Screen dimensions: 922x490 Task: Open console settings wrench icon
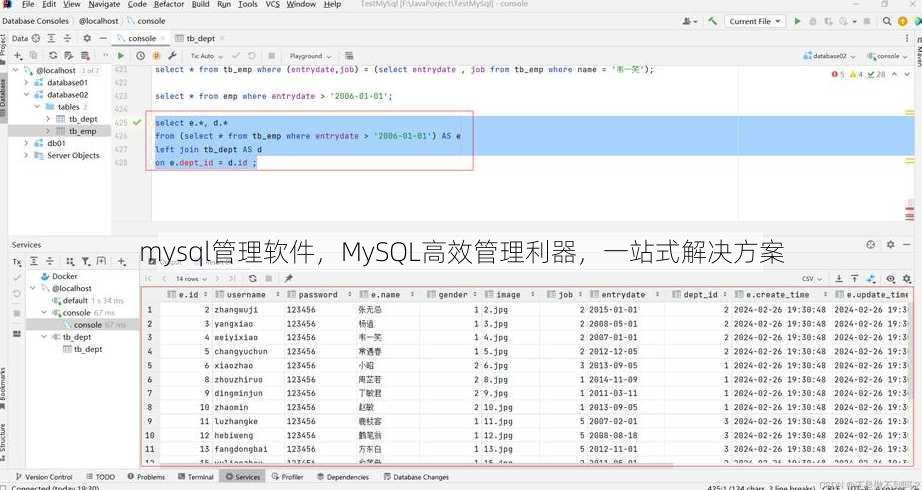click(172, 56)
